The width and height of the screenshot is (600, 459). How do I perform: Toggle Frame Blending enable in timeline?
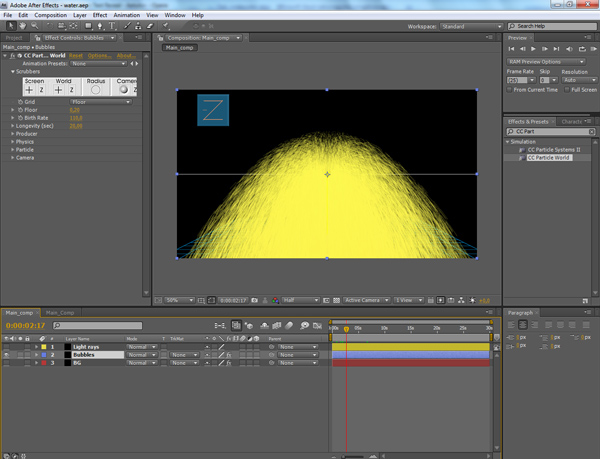click(276, 326)
